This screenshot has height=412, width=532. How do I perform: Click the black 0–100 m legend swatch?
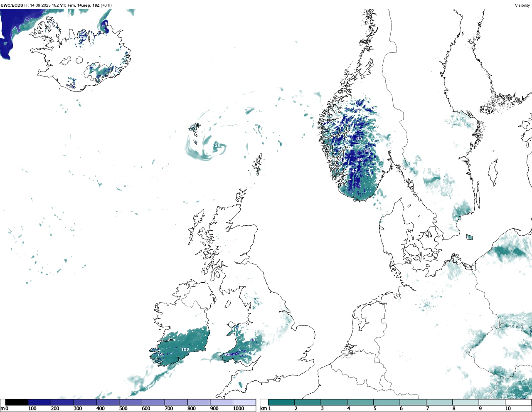pyautogui.click(x=17, y=402)
